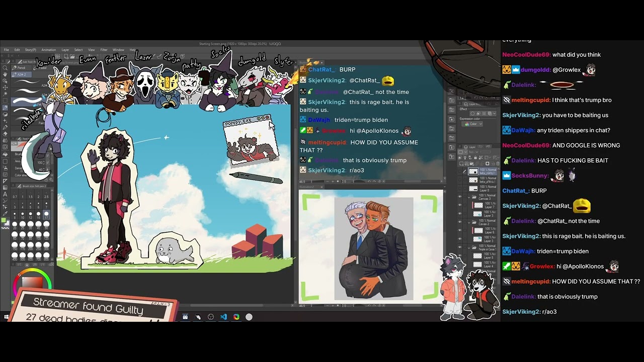This screenshot has width=644, height=362.
Task: Open the View menu
Action: click(x=92, y=50)
